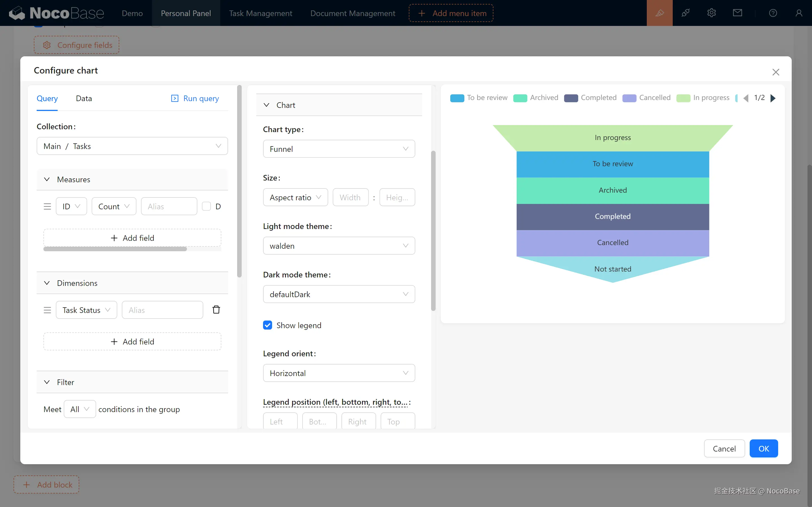The height and width of the screenshot is (507, 812).
Task: Open the Task Management menu item
Action: [261, 13]
